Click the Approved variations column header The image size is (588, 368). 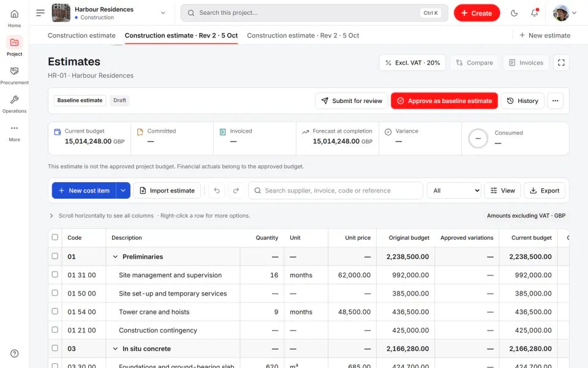[x=467, y=238]
